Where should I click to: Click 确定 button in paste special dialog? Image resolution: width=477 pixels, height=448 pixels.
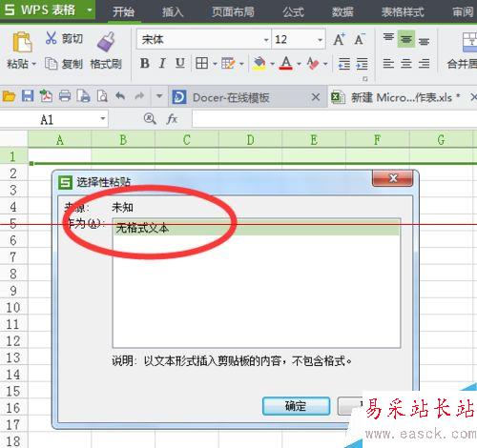tap(296, 406)
